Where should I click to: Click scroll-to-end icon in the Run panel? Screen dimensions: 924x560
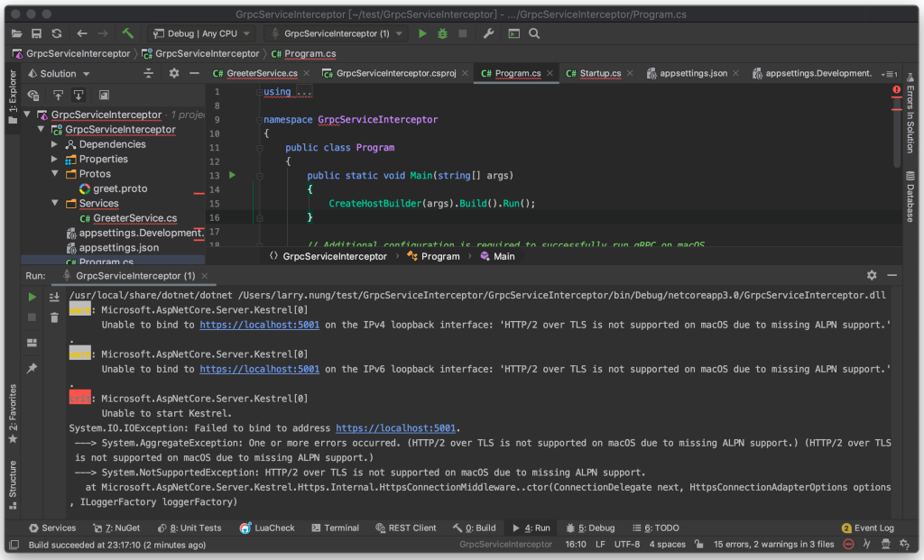(54, 297)
